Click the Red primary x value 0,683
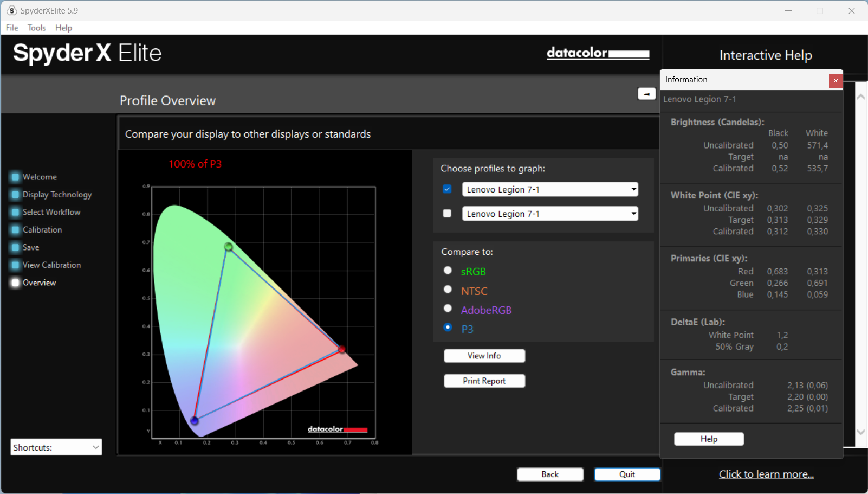 778,272
